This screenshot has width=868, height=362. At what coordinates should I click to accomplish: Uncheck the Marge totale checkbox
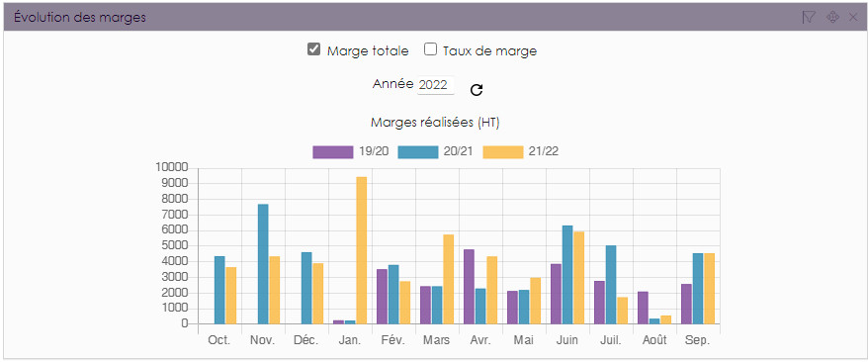pyautogui.click(x=313, y=49)
